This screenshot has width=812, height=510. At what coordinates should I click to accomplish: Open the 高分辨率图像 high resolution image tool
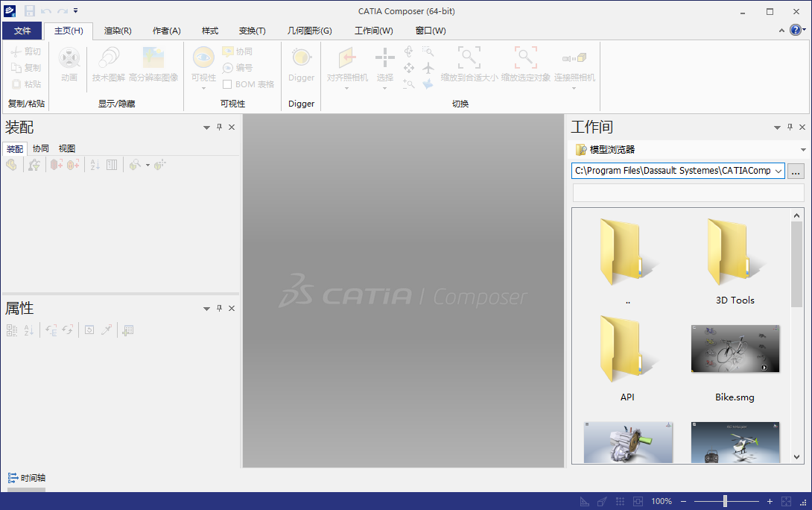tap(153, 64)
